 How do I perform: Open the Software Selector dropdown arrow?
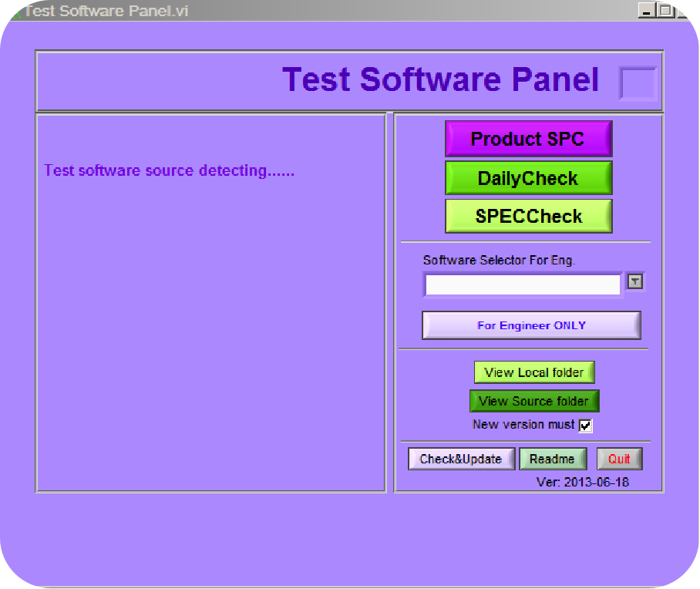(x=634, y=281)
